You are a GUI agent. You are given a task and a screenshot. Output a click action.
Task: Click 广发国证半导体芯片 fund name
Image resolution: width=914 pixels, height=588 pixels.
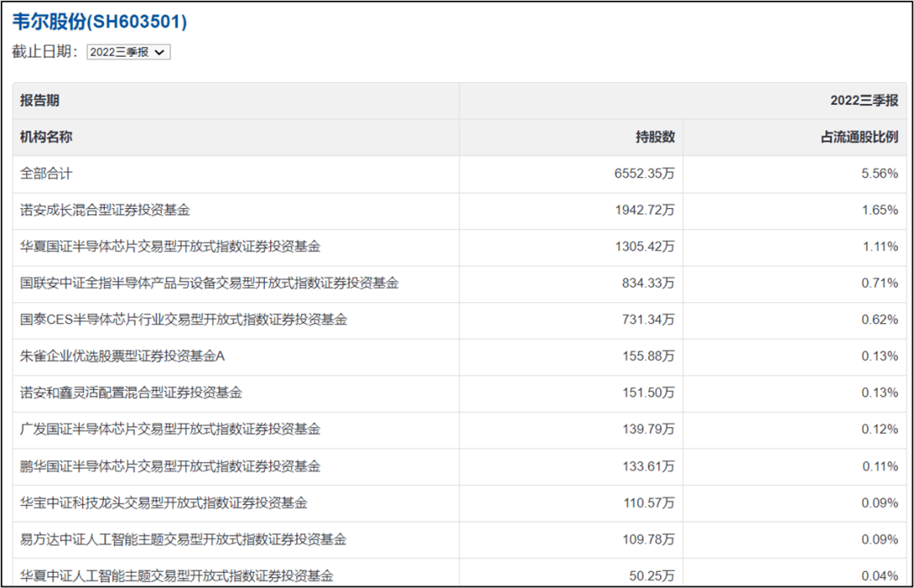tap(170, 429)
